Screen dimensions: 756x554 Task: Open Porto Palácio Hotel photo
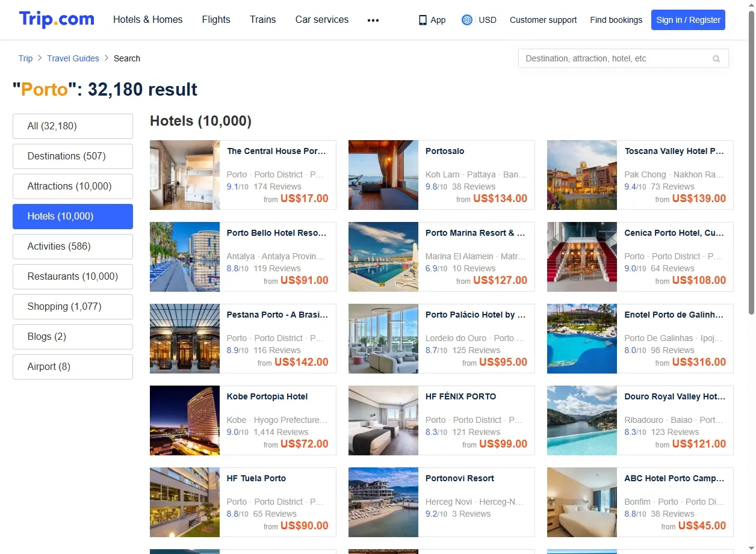click(x=383, y=339)
